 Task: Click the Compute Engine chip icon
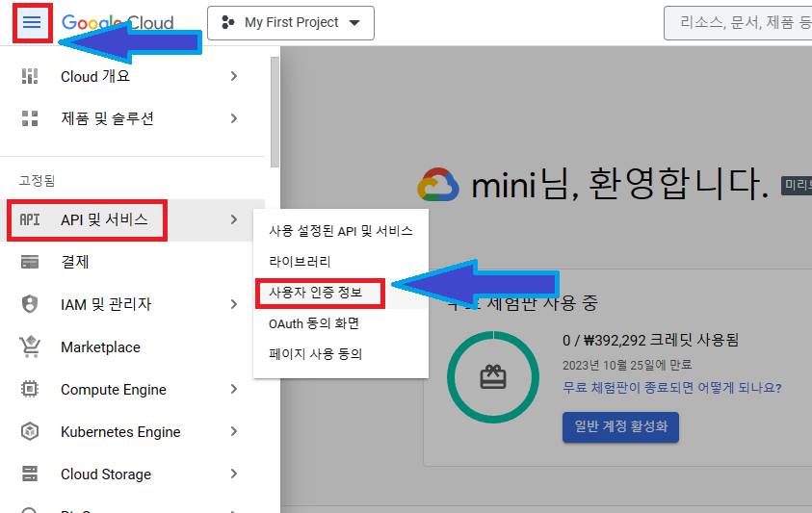(x=30, y=390)
